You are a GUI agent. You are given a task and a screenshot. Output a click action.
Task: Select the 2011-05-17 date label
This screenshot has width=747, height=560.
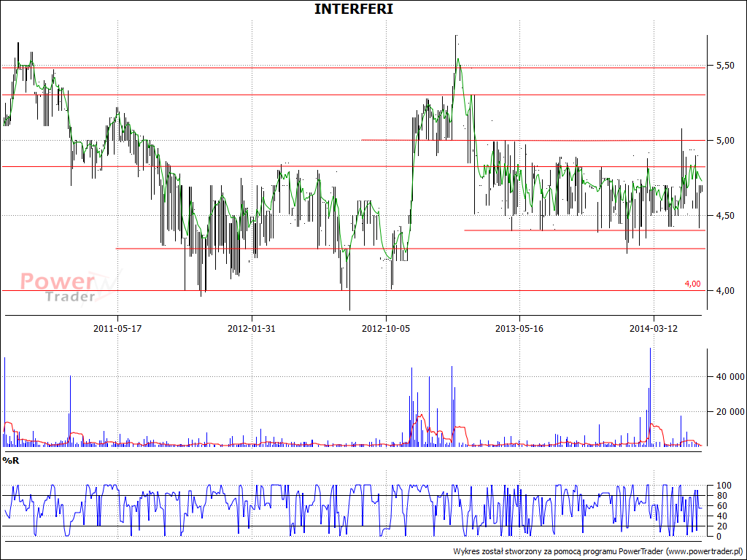coord(117,328)
